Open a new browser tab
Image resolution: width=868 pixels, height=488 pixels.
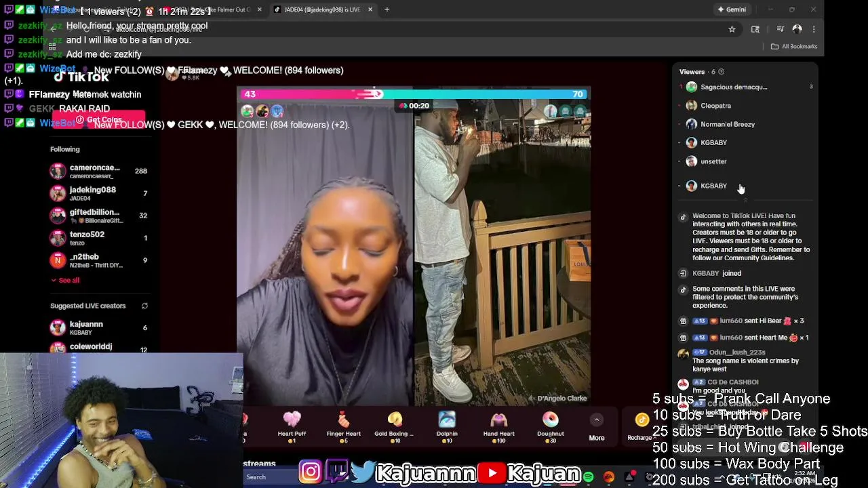point(387,9)
